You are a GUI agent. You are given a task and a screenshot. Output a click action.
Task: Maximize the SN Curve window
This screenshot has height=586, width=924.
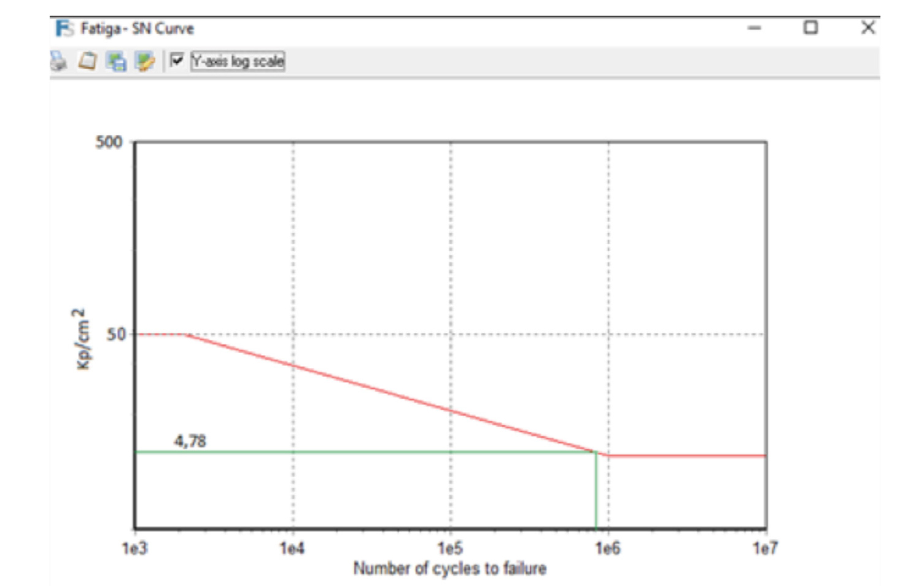(811, 27)
